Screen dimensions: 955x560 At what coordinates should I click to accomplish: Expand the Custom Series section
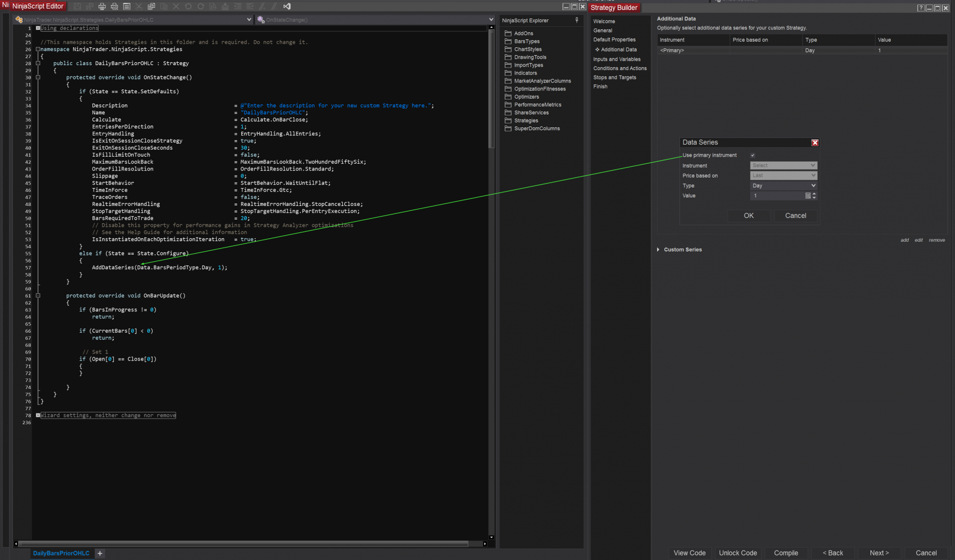tap(658, 250)
